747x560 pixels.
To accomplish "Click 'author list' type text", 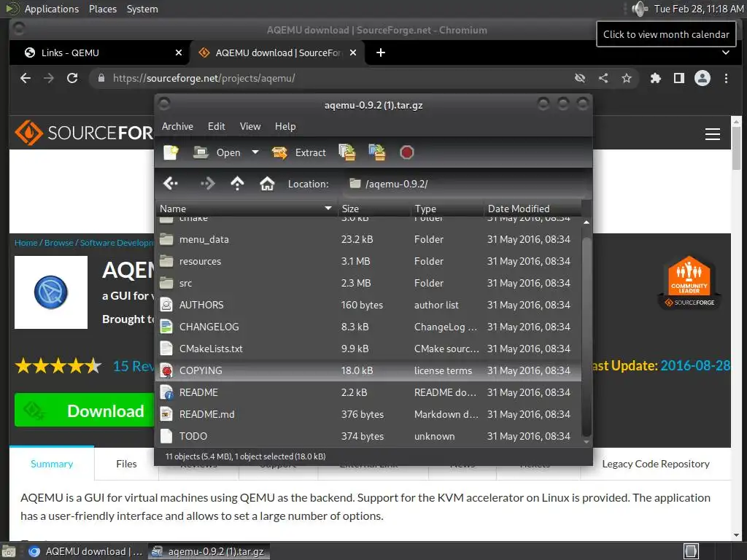I will (436, 305).
